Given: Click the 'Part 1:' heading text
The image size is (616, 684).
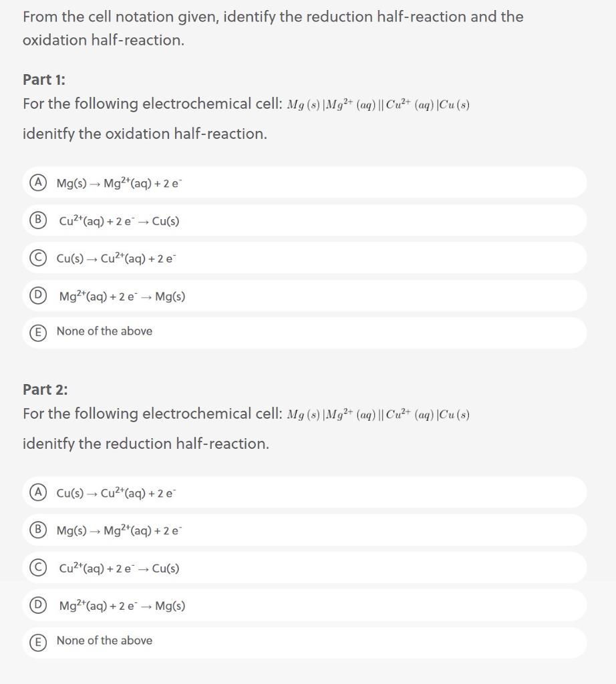Looking at the screenshot, I should tap(43, 79).
